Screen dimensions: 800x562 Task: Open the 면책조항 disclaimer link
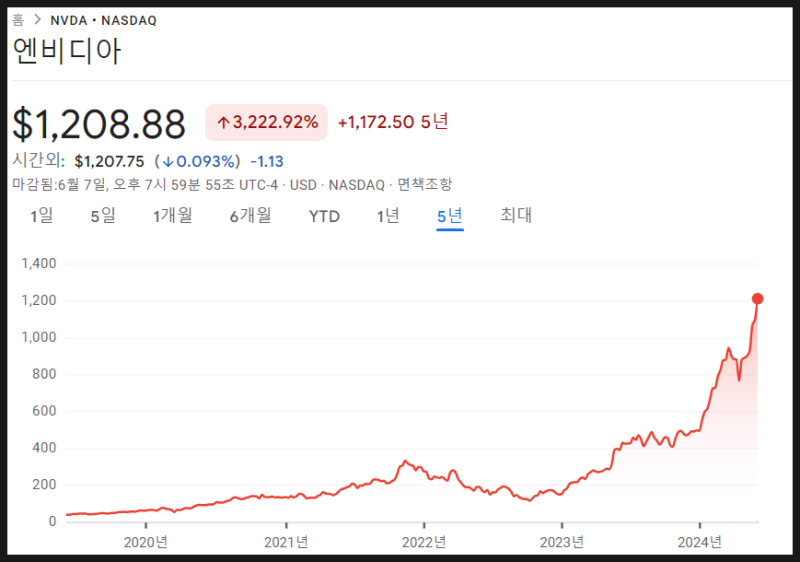424,184
